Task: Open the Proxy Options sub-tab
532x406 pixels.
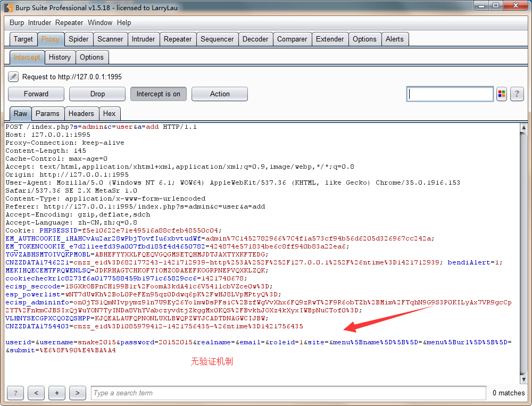Action: tap(92, 57)
